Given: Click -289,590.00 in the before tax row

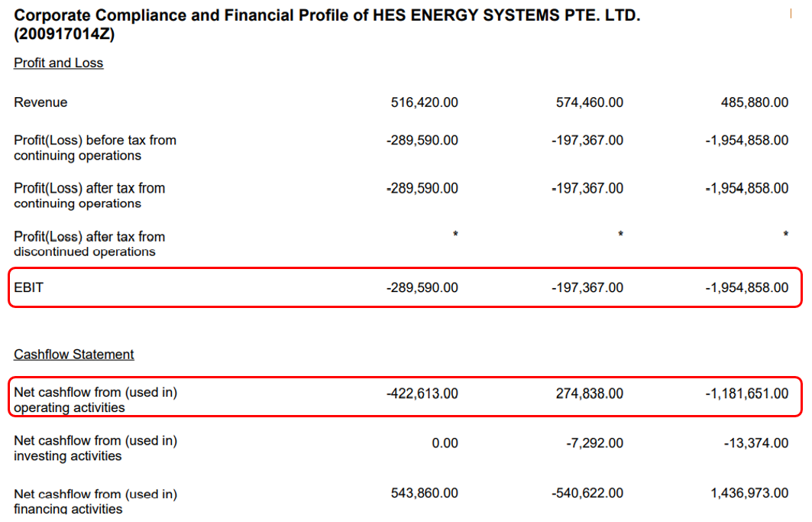Looking at the screenshot, I should coord(422,141).
